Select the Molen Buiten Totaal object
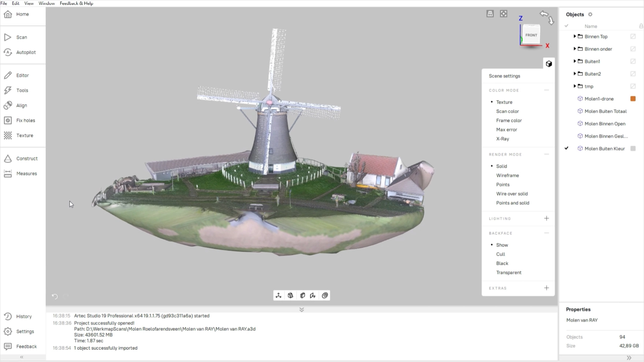Screen dimensions: 644x362 [605, 111]
